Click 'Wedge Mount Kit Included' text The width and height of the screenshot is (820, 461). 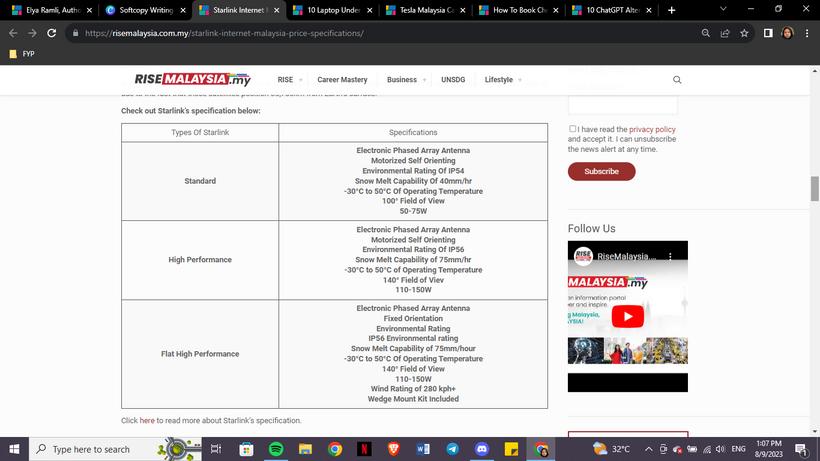(413, 399)
